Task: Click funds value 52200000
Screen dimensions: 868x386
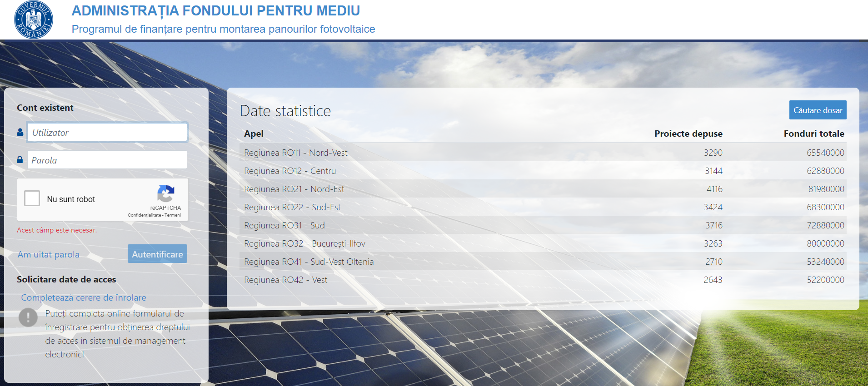Action: (x=825, y=280)
